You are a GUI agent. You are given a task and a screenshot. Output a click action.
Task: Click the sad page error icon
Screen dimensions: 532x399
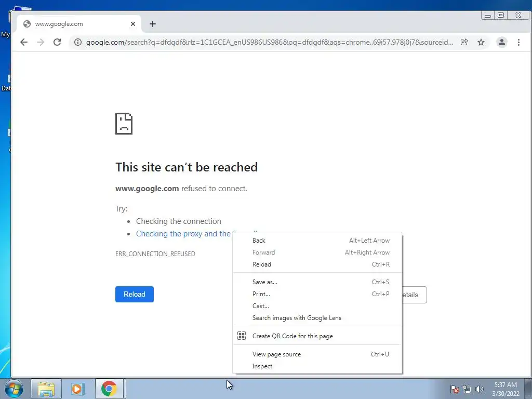(124, 124)
